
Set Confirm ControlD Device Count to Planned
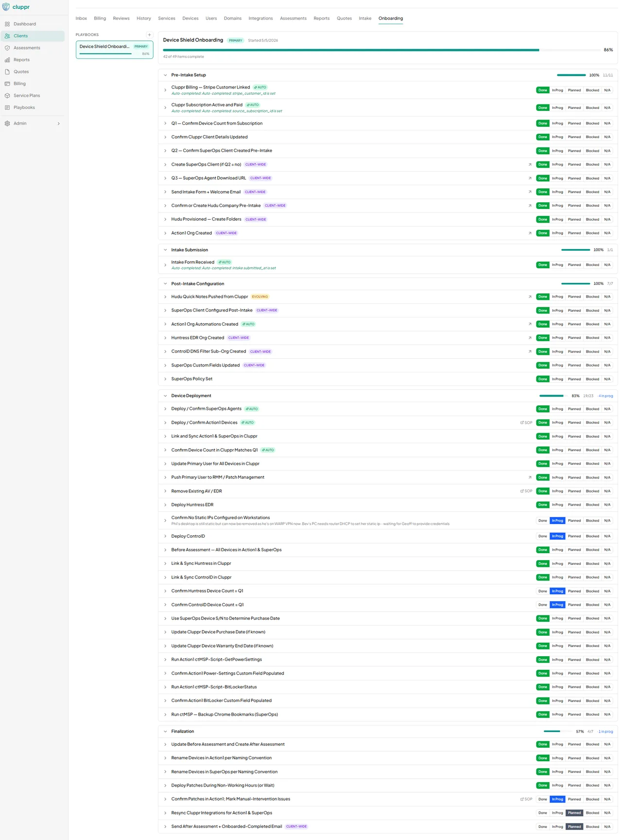[x=574, y=605]
